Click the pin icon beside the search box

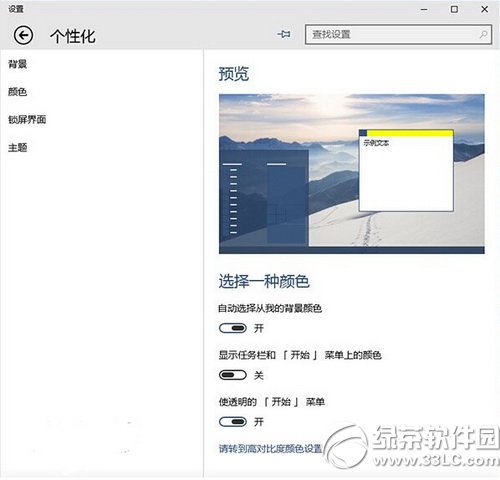[x=284, y=34]
